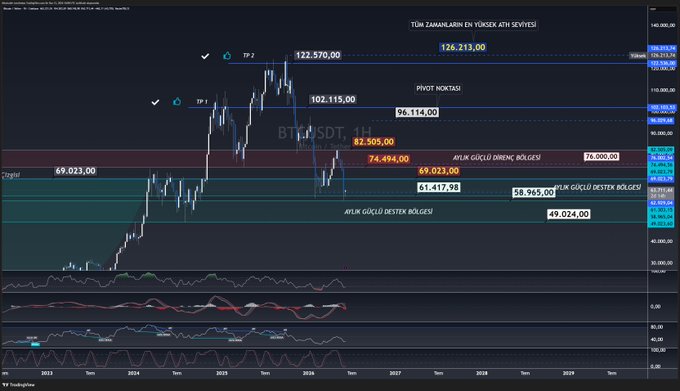Select the TP 1 text label
This screenshot has width=680, height=391.
coord(202,101)
